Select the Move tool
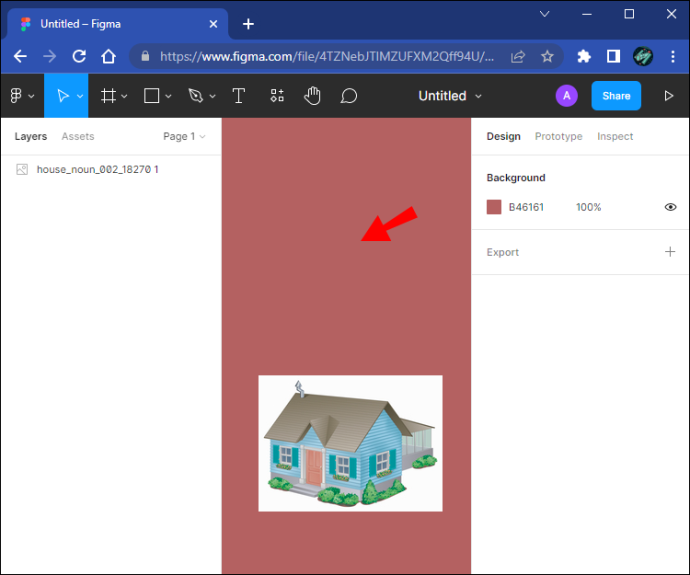690x575 pixels. [63, 95]
